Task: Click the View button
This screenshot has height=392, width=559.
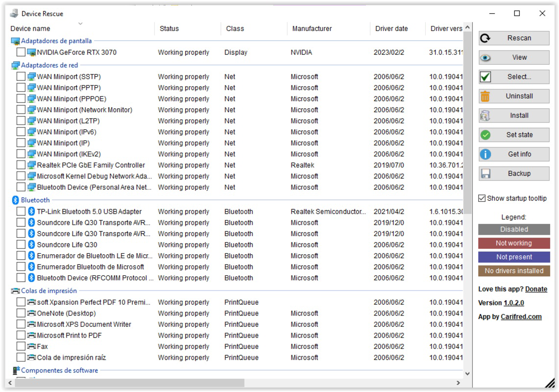Action: pos(514,57)
